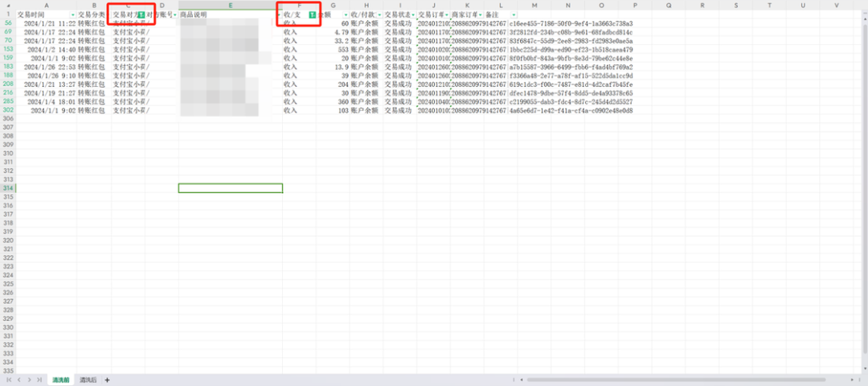
Task: Select remark cell starting with 1bbc225d
Action: [x=570, y=49]
